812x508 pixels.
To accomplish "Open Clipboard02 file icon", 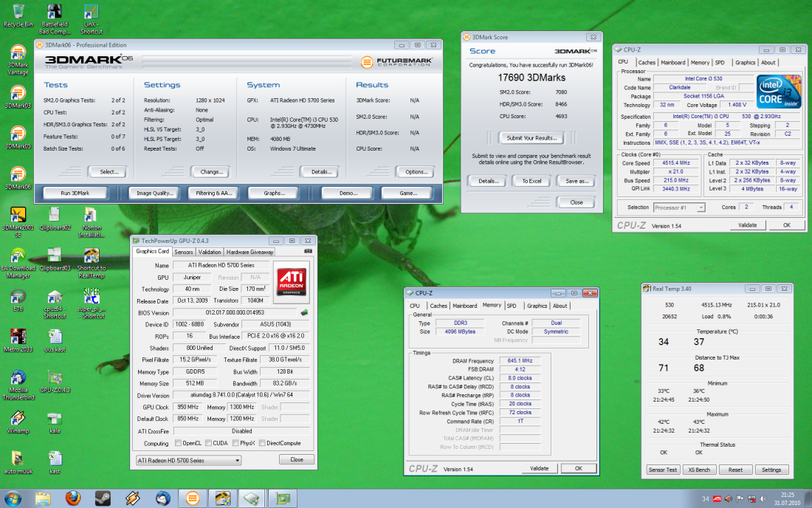I will [x=55, y=219].
